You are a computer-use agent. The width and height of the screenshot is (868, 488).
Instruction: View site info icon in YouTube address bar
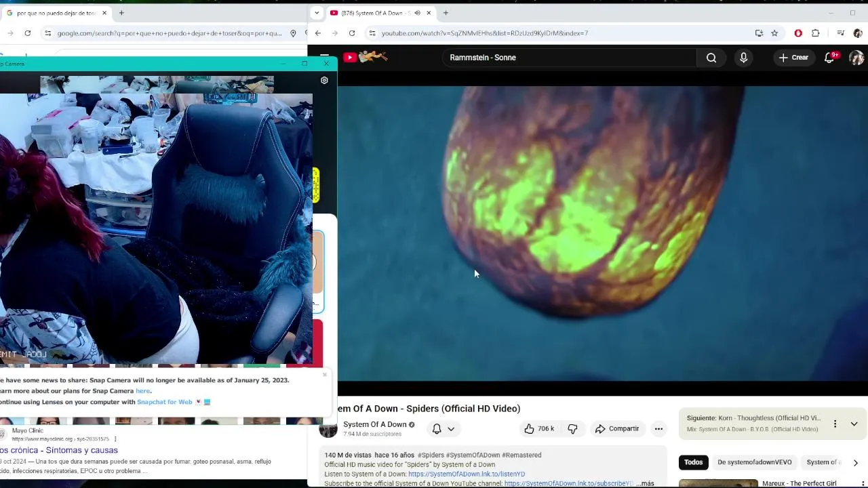(372, 33)
